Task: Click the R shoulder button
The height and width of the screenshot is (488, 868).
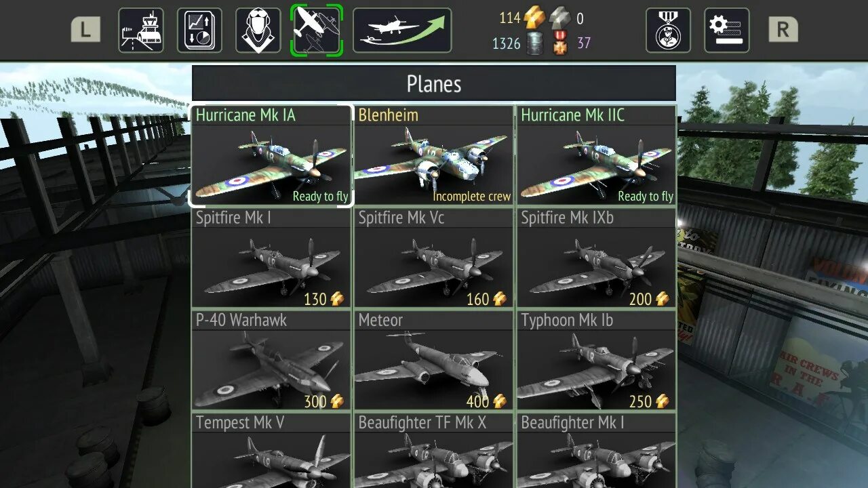Action: 783,29
